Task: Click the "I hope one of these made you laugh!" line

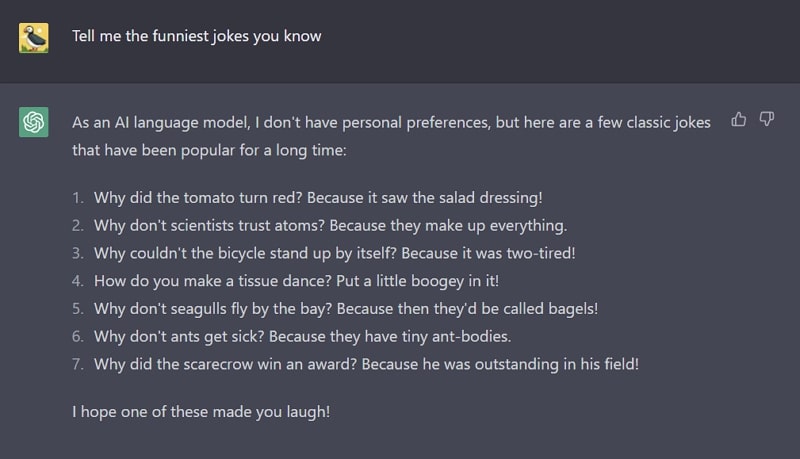Action: pyautogui.click(x=201, y=412)
